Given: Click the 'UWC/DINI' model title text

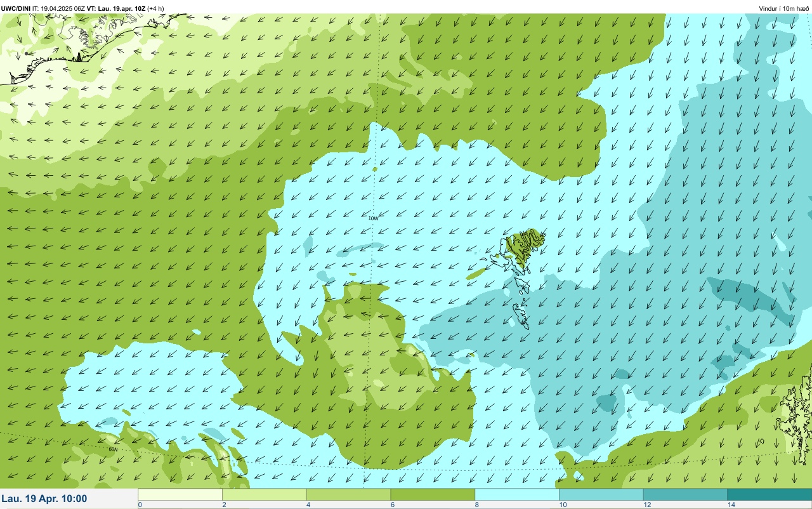Looking at the screenshot, I should (x=15, y=8).
